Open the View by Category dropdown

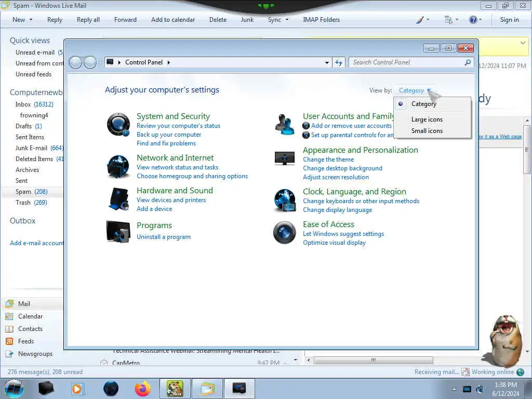click(415, 90)
